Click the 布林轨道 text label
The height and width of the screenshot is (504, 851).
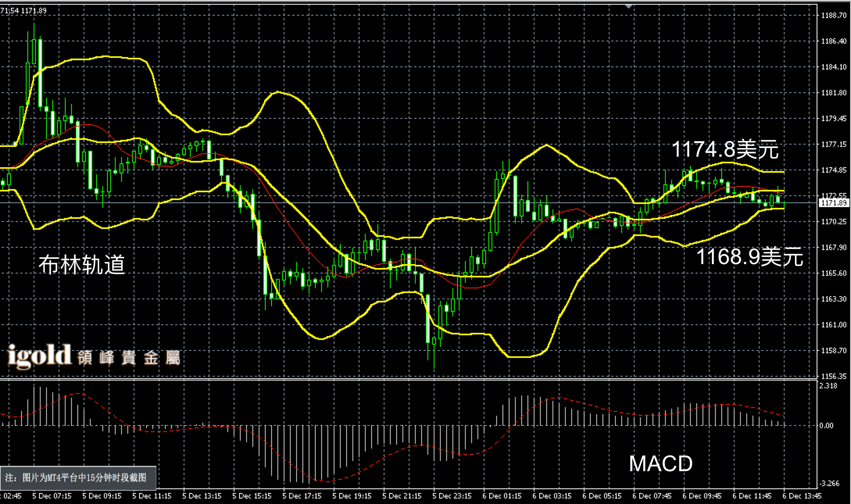point(82,265)
